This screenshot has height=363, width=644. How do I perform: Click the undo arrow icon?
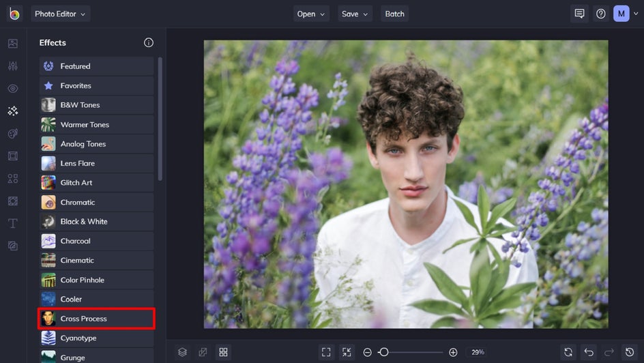(x=589, y=352)
